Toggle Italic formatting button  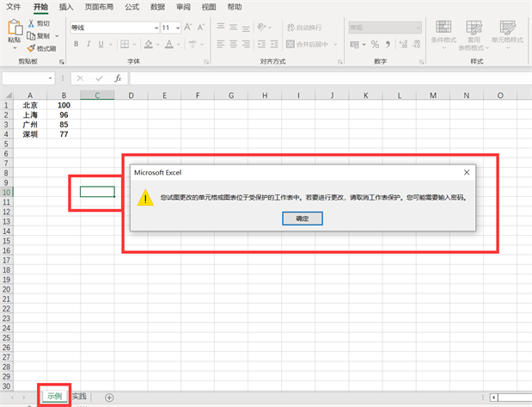click(89, 45)
